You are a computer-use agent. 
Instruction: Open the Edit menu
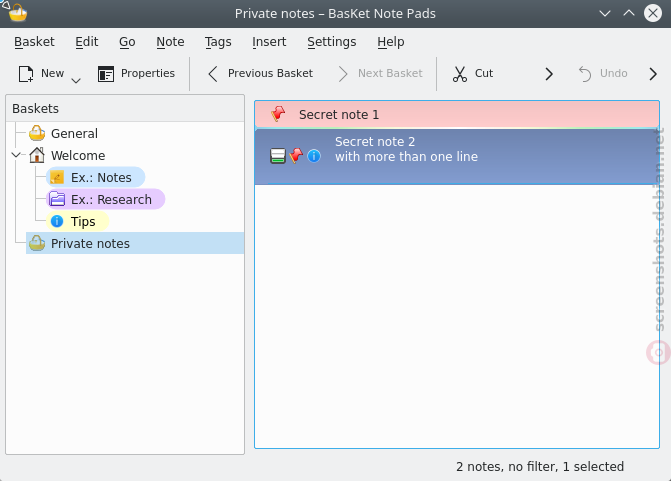(x=86, y=42)
